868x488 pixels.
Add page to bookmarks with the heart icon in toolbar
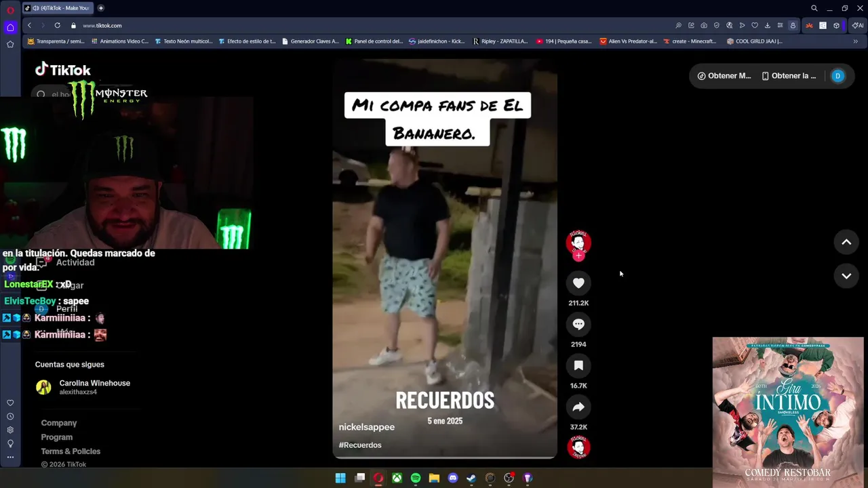(x=755, y=25)
